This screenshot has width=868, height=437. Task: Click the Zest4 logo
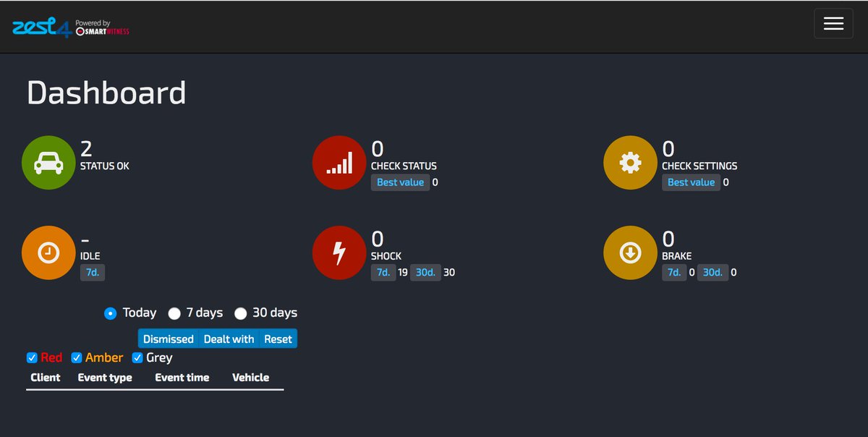coord(42,27)
